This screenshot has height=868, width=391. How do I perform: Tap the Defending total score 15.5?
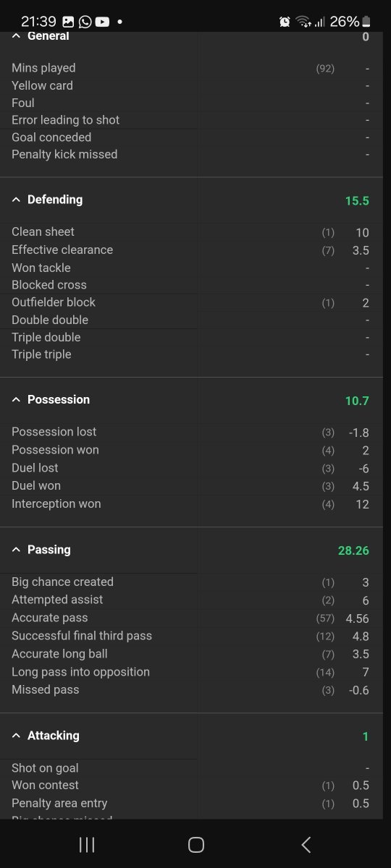[x=357, y=200]
